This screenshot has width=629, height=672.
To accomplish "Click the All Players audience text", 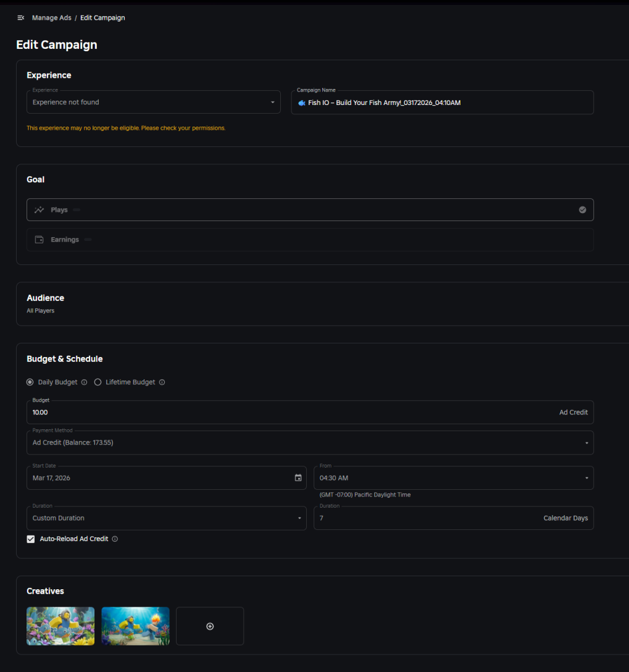I will click(41, 311).
